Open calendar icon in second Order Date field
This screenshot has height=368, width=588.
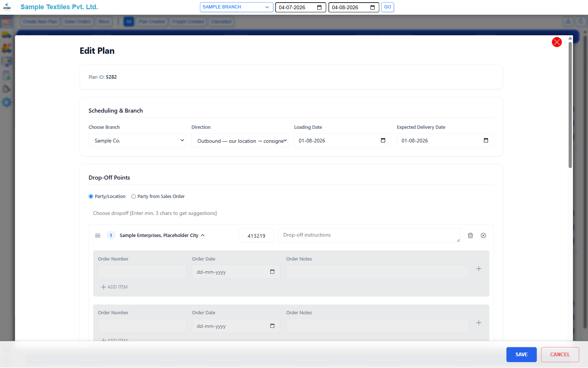pos(272,326)
